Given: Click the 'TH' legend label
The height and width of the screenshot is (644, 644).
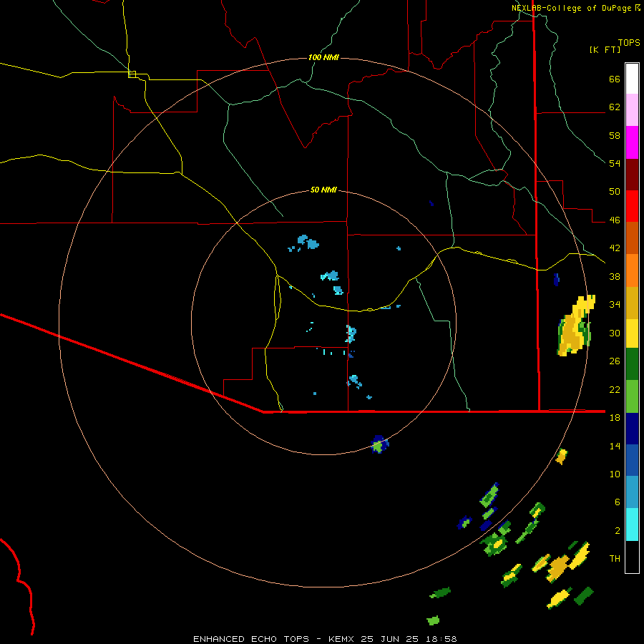Looking at the screenshot, I should pyautogui.click(x=615, y=559).
